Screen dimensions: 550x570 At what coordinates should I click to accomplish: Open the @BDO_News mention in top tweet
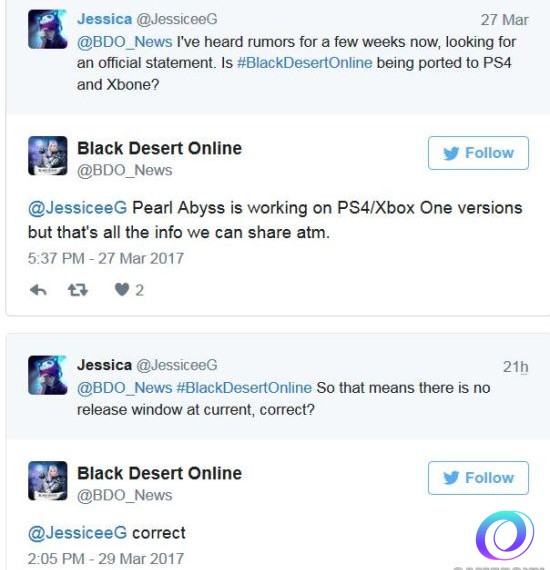tap(125, 42)
